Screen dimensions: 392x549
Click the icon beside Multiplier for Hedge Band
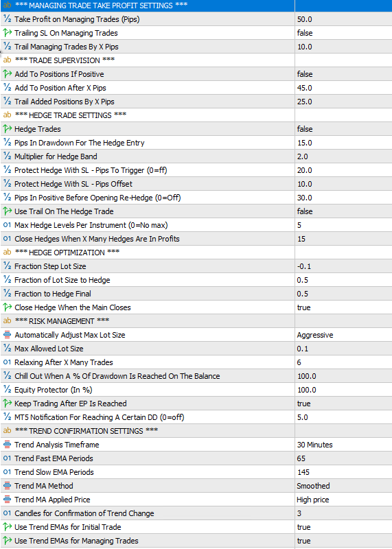pyautogui.click(x=7, y=156)
